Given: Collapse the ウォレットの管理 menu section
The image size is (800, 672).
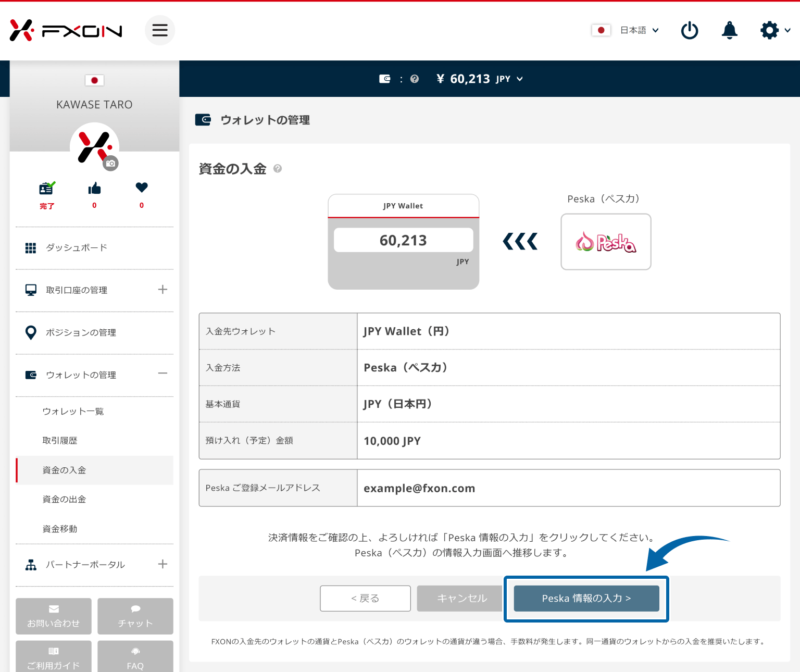Looking at the screenshot, I should [162, 374].
